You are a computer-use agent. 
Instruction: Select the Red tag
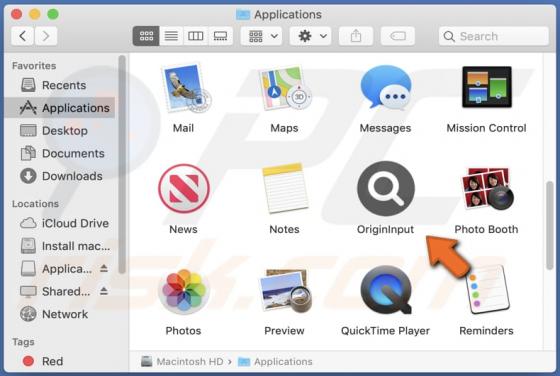[59, 361]
